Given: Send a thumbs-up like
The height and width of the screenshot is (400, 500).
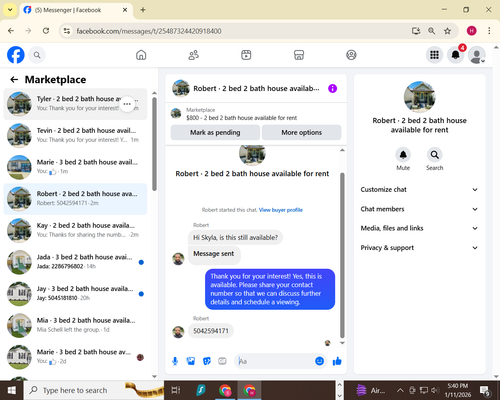Looking at the screenshot, I should pos(337,361).
